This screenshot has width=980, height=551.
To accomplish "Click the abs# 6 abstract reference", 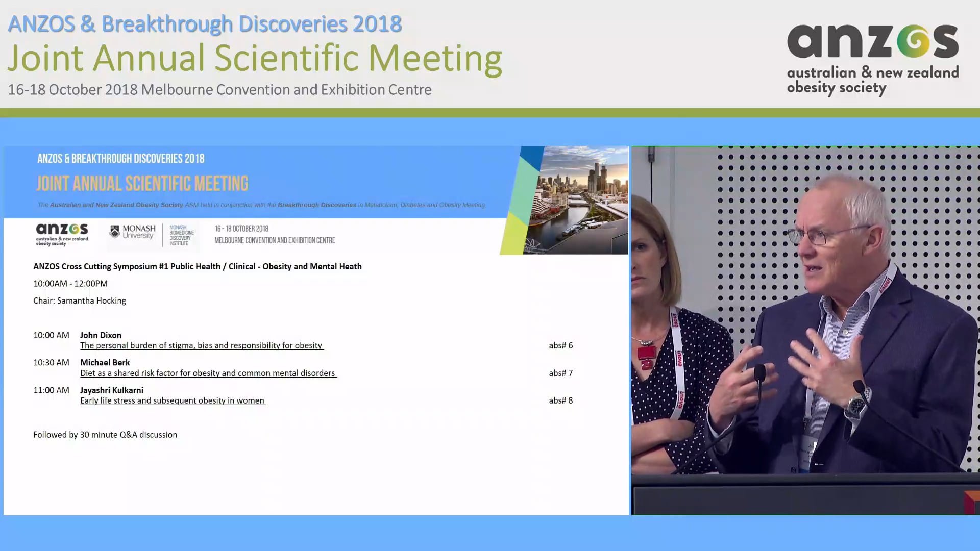I will point(560,345).
